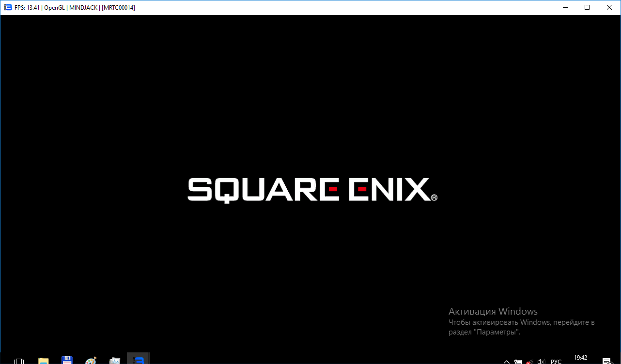
Task: Launch Paint from the taskbar palette icon
Action: tap(91, 361)
